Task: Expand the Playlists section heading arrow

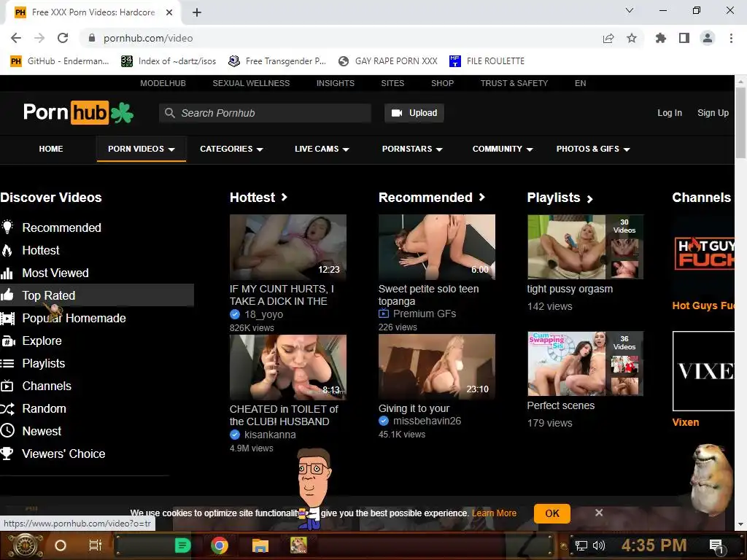Action: click(x=589, y=199)
